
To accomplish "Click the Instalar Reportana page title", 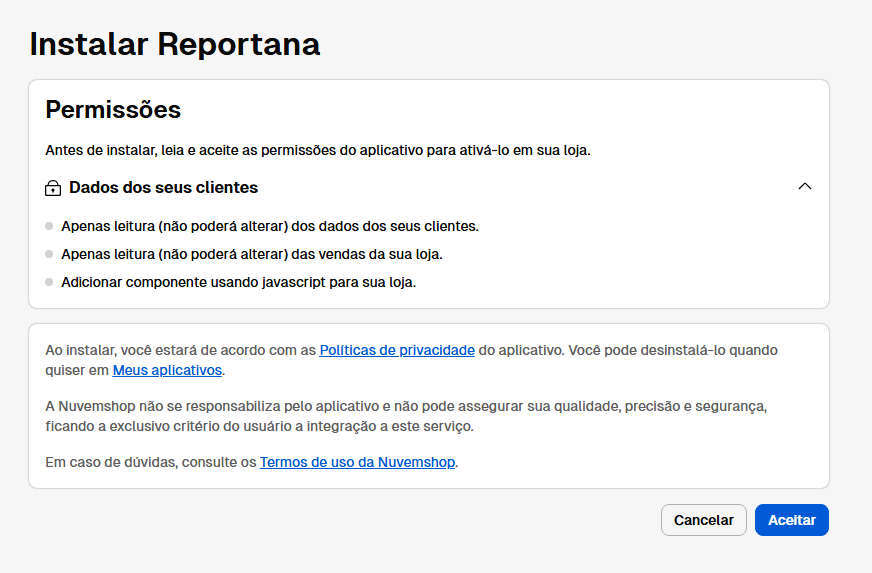I will click(x=175, y=44).
